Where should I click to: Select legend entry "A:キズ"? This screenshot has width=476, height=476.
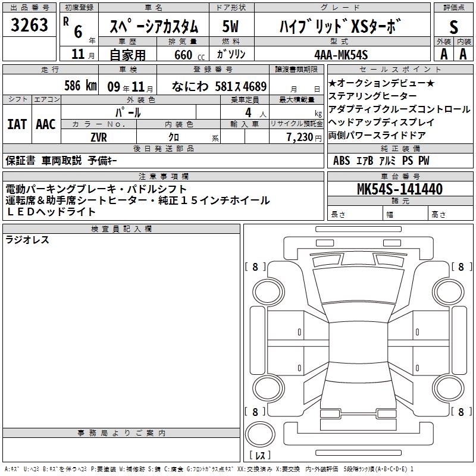point(12,469)
